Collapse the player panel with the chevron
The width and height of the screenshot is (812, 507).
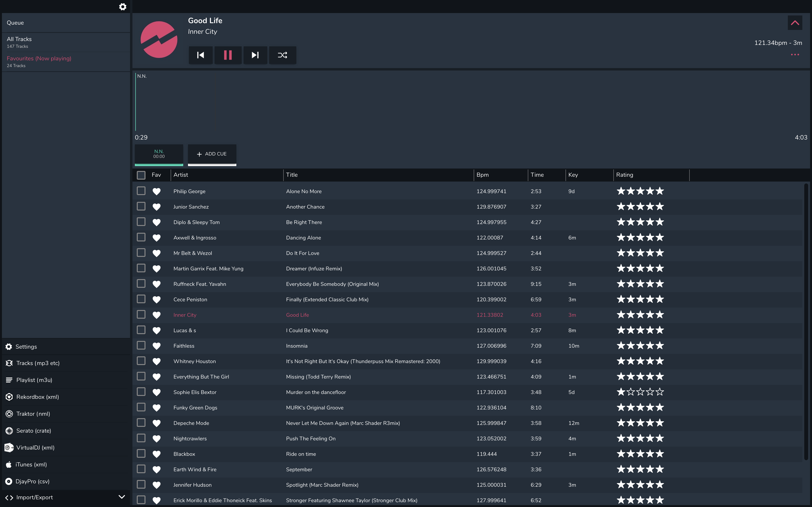tap(795, 23)
